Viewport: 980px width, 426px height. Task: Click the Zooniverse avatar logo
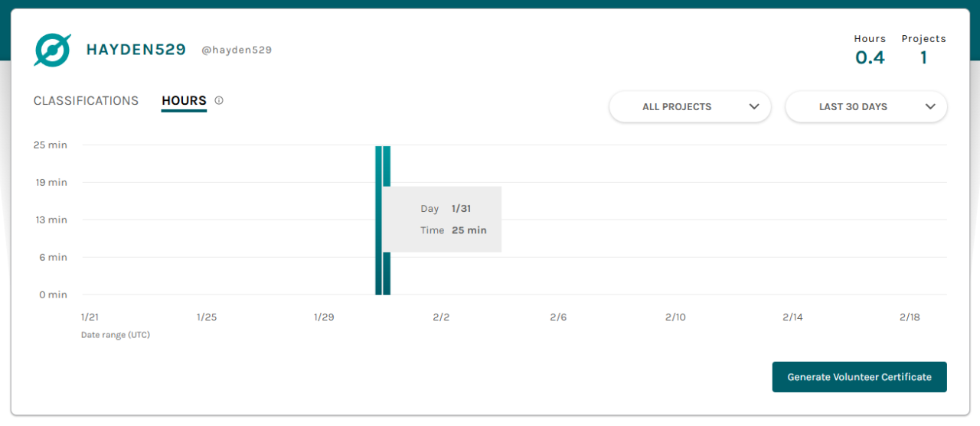pyautogui.click(x=53, y=50)
